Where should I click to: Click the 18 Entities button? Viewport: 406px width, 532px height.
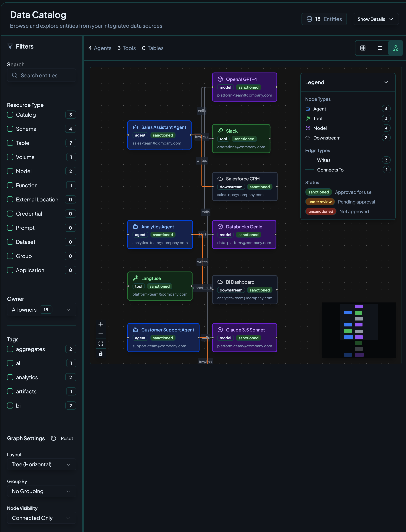click(x=324, y=19)
